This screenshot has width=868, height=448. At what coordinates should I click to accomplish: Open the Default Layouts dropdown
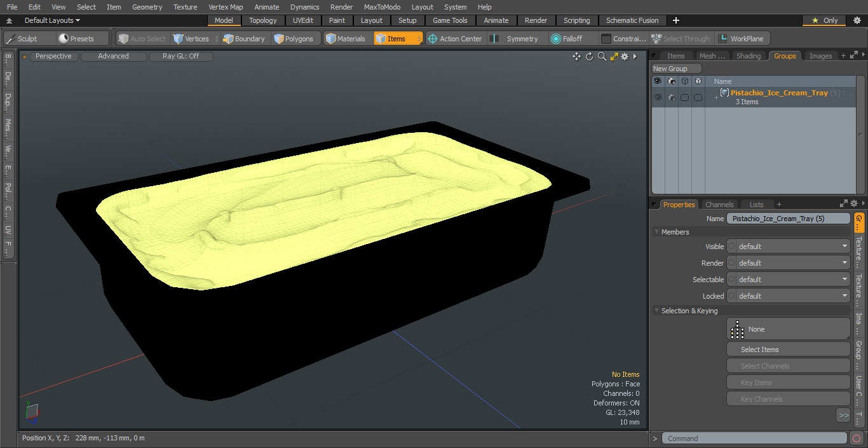tap(52, 20)
